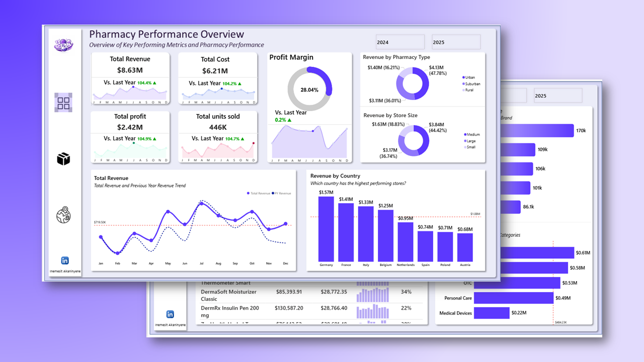Open the dashboard grid overview icon
The width and height of the screenshot is (644, 362).
point(63,103)
